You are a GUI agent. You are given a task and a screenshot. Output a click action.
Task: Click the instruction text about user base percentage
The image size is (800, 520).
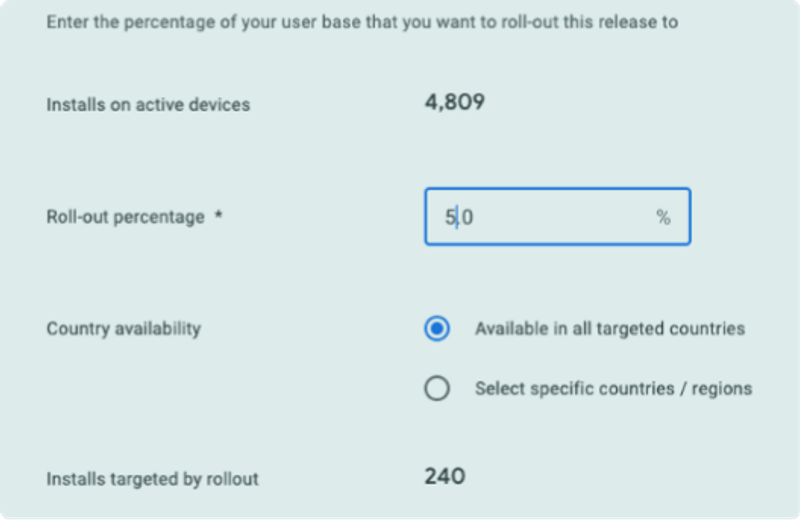click(x=362, y=22)
